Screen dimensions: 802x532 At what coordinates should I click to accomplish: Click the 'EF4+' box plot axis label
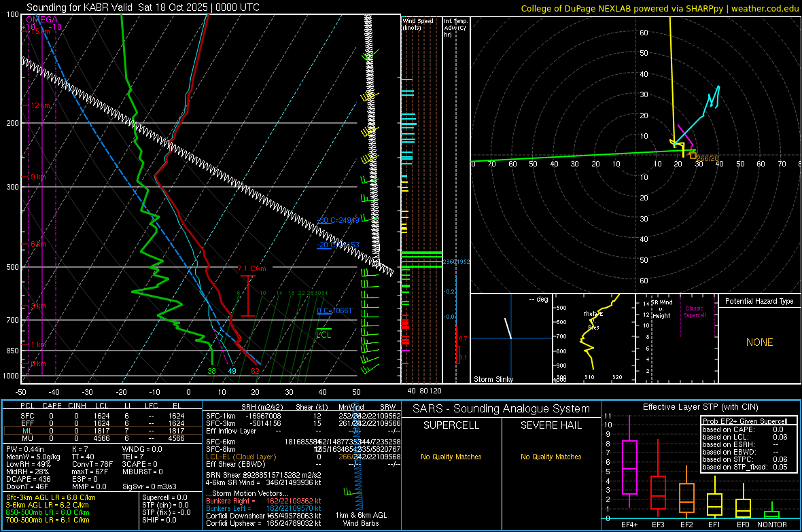629,525
